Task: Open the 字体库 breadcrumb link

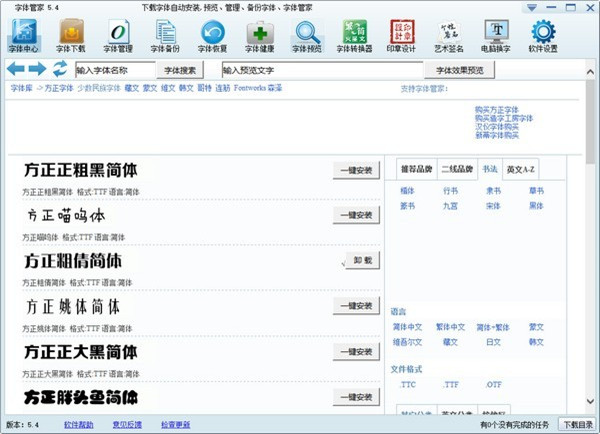Action: (x=21, y=88)
